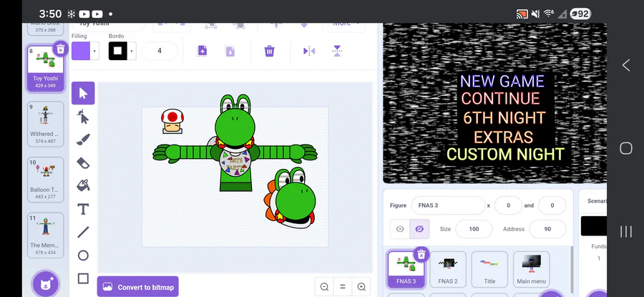Zoom in the costume canvas
This screenshot has height=297, width=644.
pos(361,287)
